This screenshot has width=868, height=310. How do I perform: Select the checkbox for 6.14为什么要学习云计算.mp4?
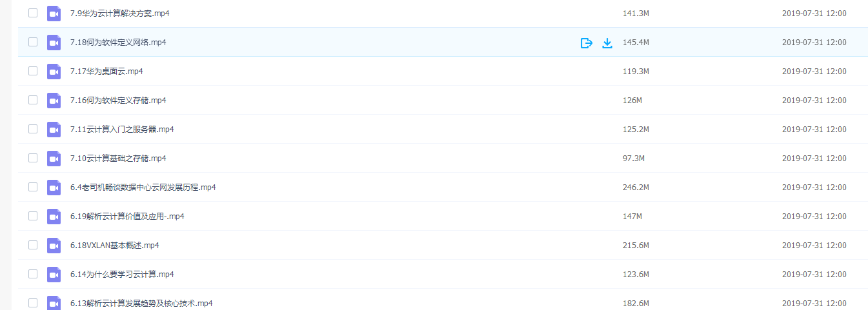pos(33,274)
